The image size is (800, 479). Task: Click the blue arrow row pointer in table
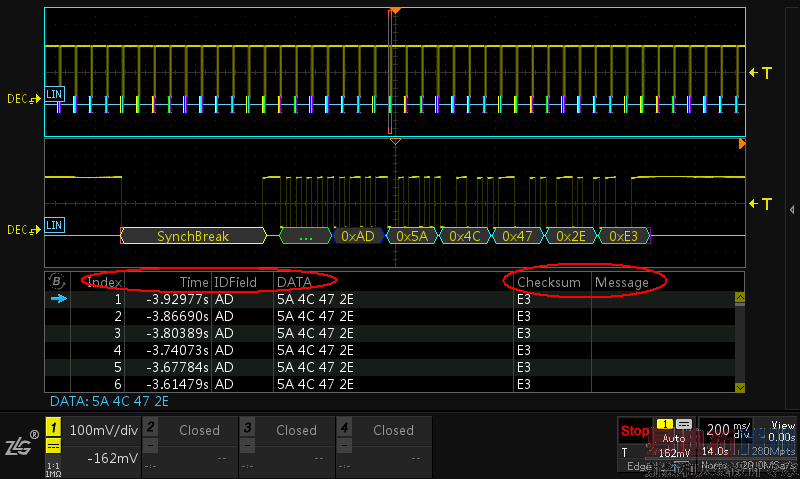(x=58, y=299)
